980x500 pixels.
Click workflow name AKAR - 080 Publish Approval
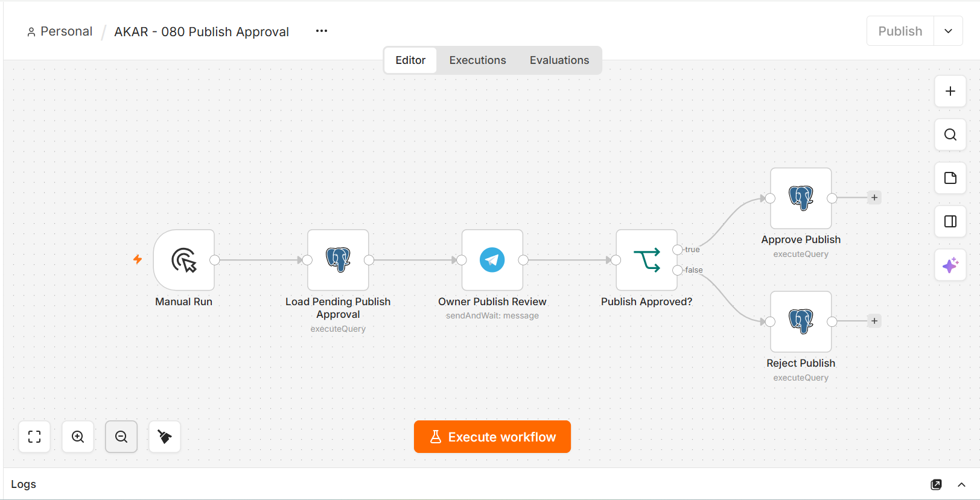pos(202,31)
